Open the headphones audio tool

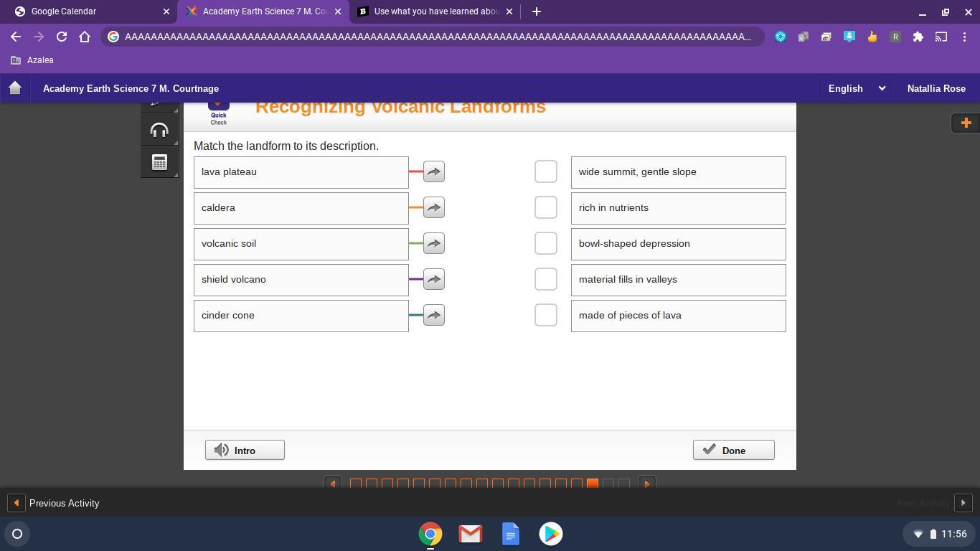point(159,131)
